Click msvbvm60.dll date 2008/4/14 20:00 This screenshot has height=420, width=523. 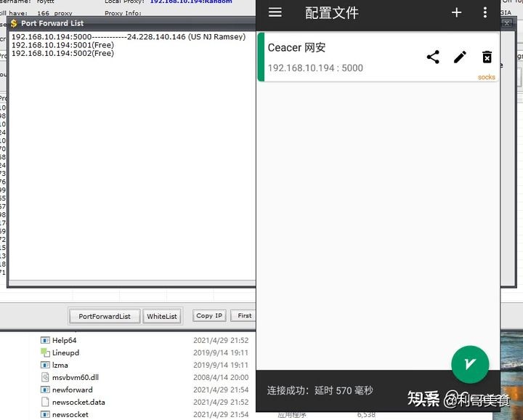pos(221,377)
